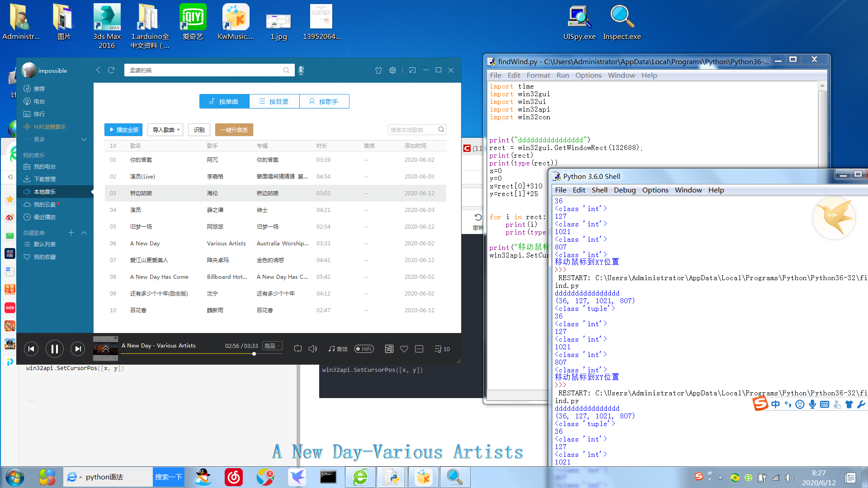
Task: Click the refresh icon beside search box
Action: [111, 70]
